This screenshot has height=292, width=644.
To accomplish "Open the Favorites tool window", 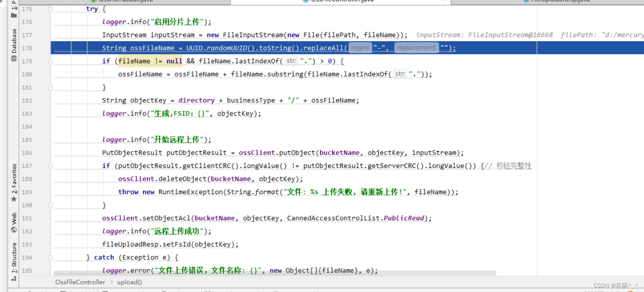I will [14, 182].
